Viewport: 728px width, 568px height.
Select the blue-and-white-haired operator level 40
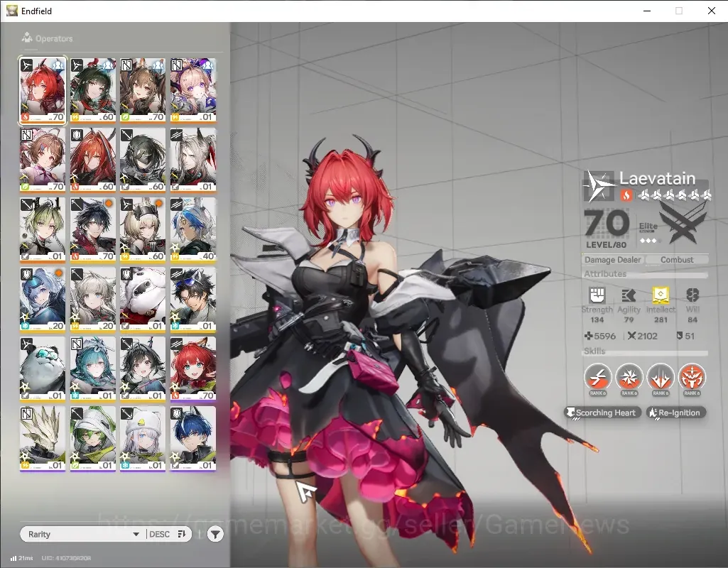(x=193, y=230)
